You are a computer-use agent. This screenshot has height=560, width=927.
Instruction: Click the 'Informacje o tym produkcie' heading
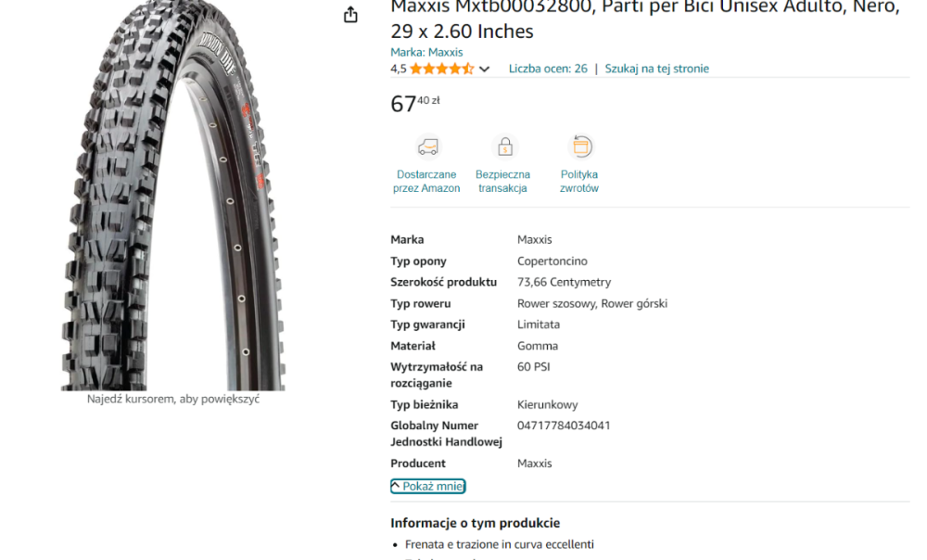click(x=475, y=523)
